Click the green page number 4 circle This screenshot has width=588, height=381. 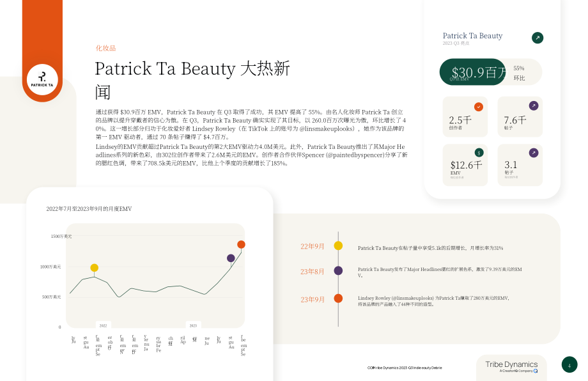tap(569, 364)
